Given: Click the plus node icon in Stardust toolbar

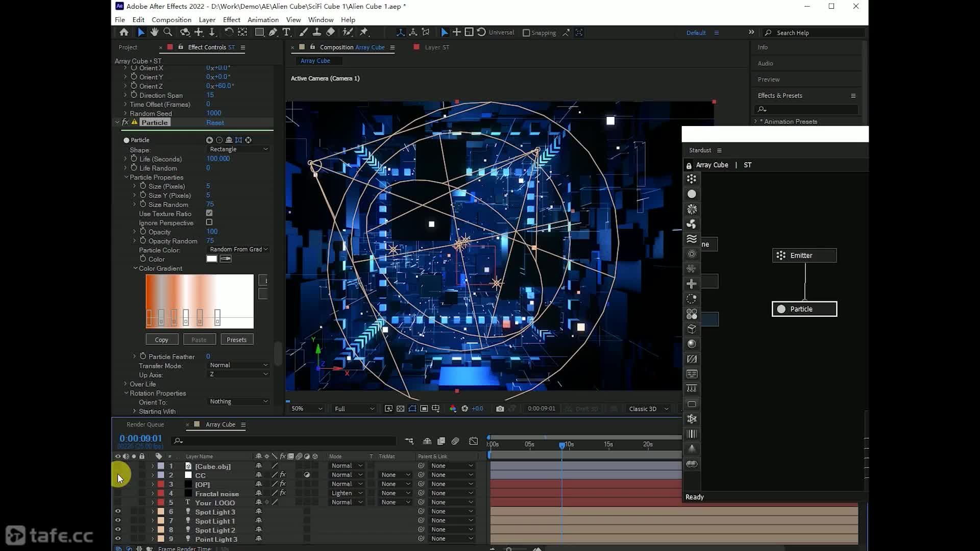Looking at the screenshot, I should click(x=692, y=284).
